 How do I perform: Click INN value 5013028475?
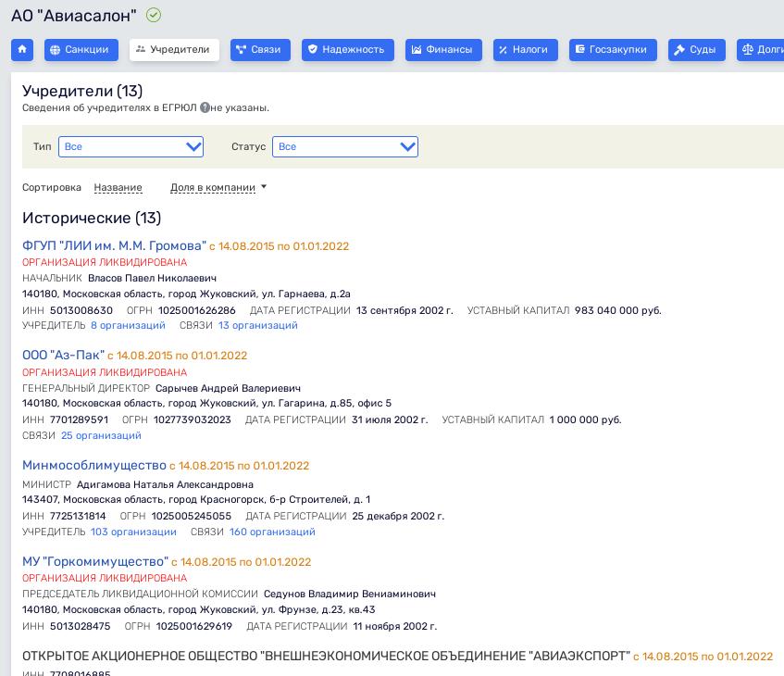coord(80,627)
